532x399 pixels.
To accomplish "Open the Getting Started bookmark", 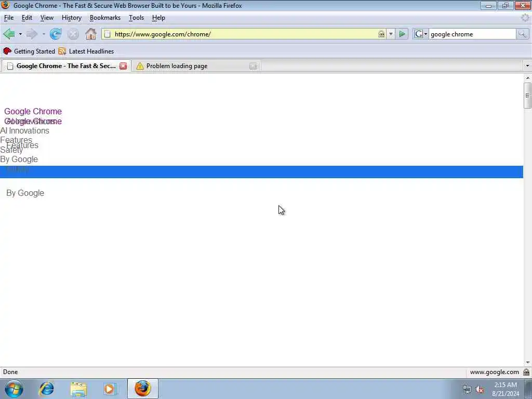I will pos(29,51).
